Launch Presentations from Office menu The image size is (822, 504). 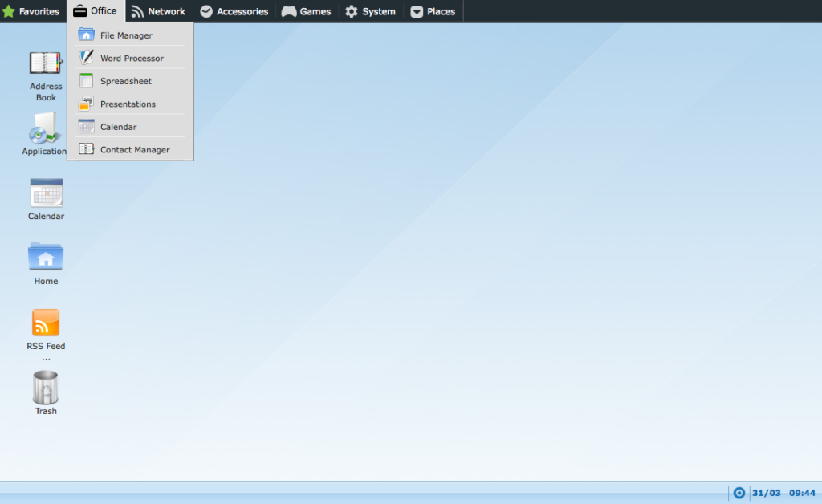(x=131, y=104)
